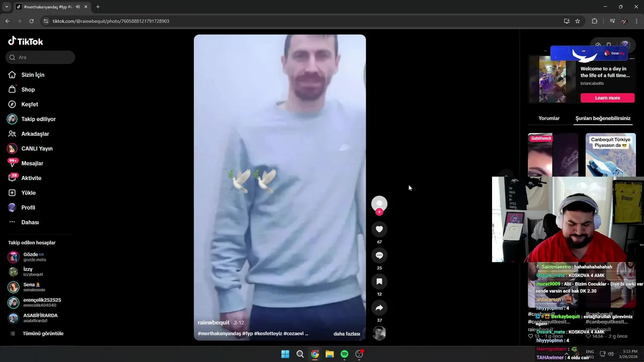Open raiewbequit creator name
Image resolution: width=644 pixels, height=362 pixels.
pyautogui.click(x=213, y=323)
